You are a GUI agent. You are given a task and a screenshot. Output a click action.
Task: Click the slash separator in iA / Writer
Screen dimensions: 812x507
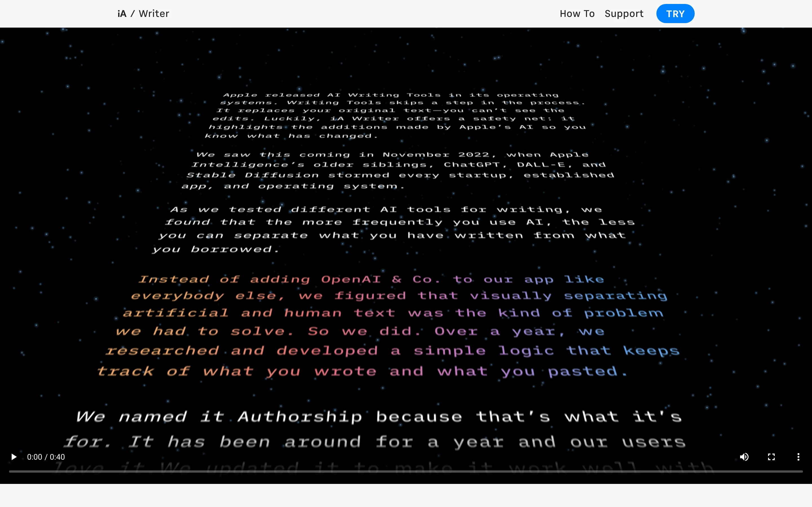(x=133, y=14)
